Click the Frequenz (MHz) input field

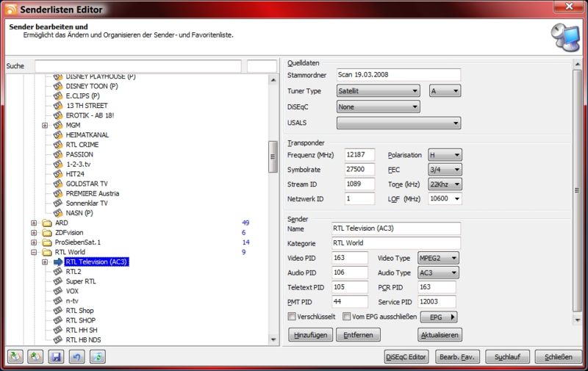coord(359,155)
